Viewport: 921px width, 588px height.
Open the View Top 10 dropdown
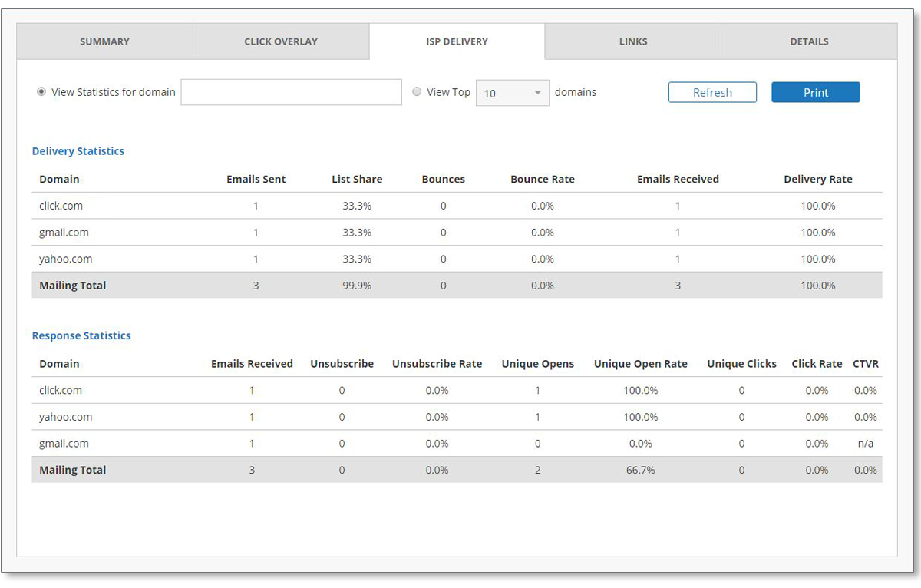(x=513, y=93)
